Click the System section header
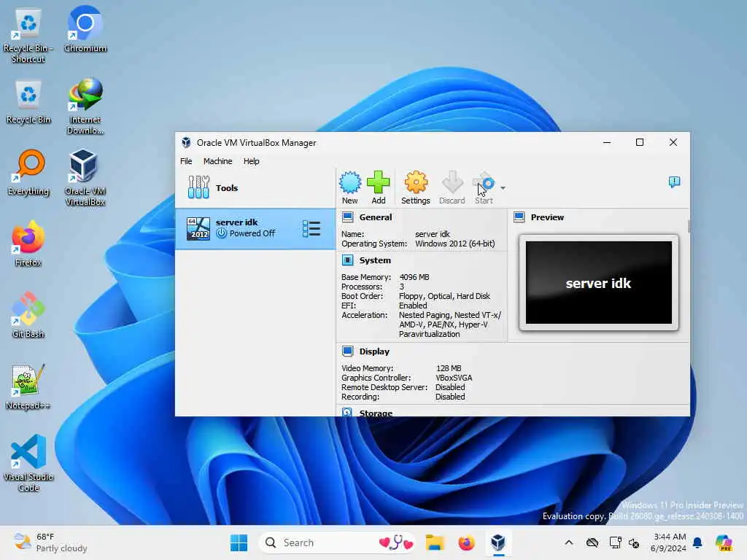The height and width of the screenshot is (560, 747). pyautogui.click(x=375, y=260)
